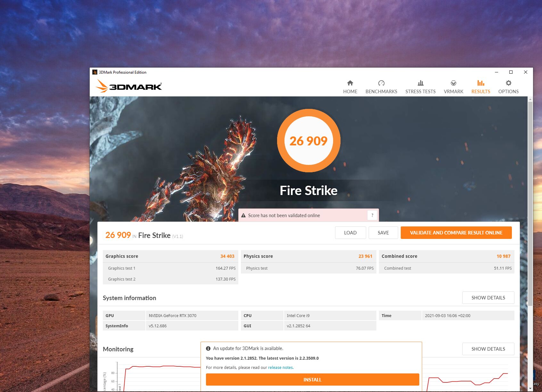Click the SystemInfo version v5.12.686

tap(158, 326)
